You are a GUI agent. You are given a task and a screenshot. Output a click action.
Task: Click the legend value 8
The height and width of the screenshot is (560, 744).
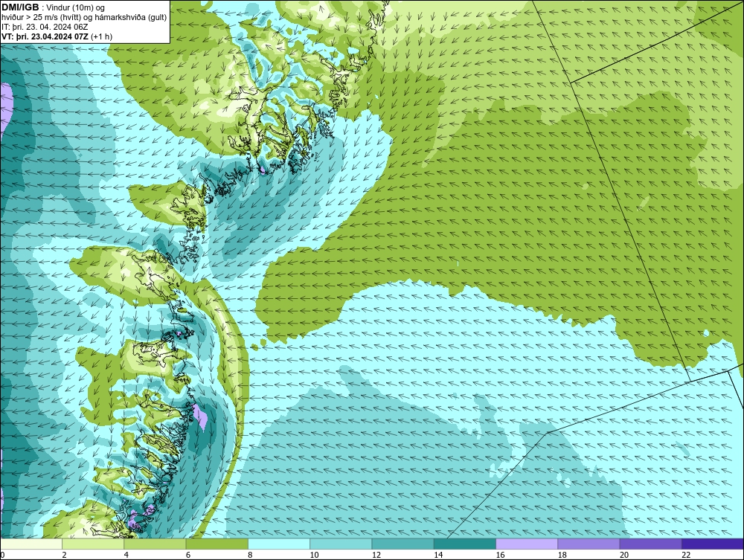[x=250, y=555]
